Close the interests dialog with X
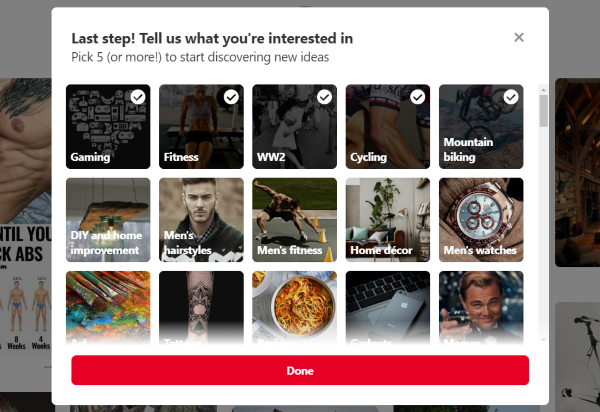 coord(519,37)
